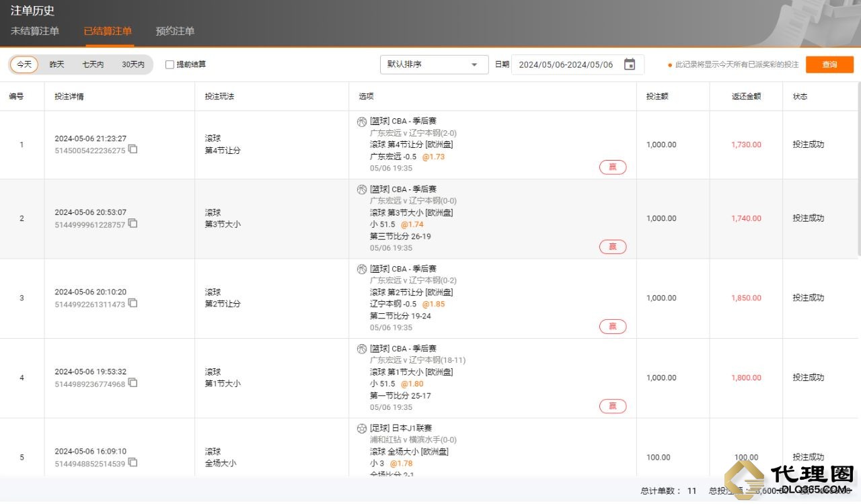
Task: Click 第一节比分 25-17 score text
Action: coord(400,396)
